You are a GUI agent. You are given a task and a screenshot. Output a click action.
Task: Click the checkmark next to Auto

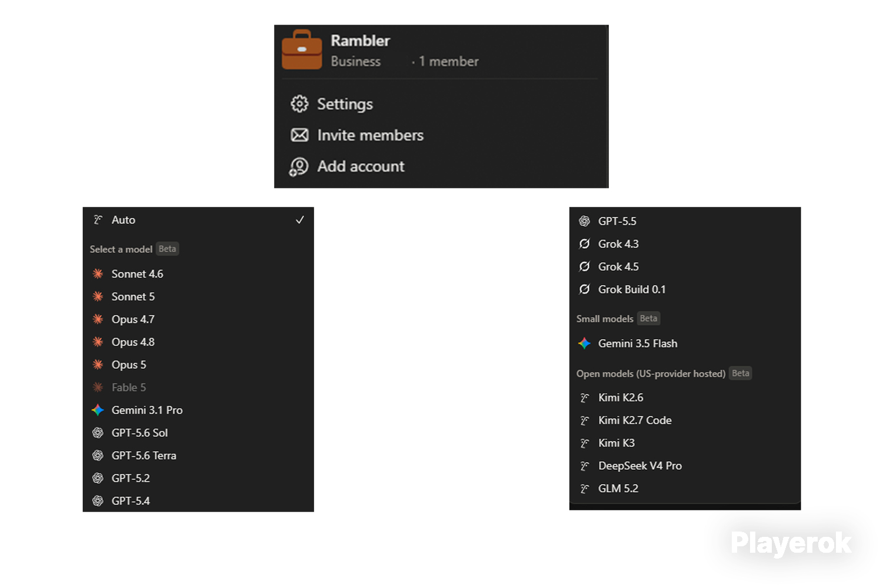point(300,220)
